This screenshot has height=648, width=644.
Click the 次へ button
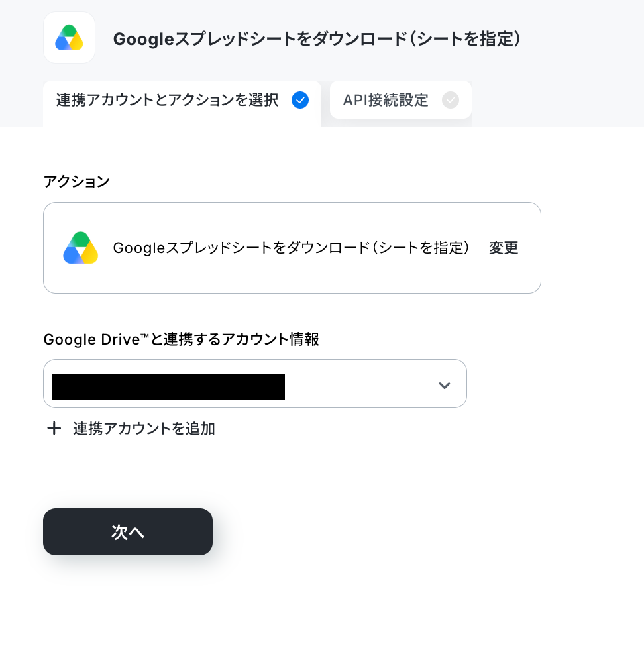click(128, 531)
